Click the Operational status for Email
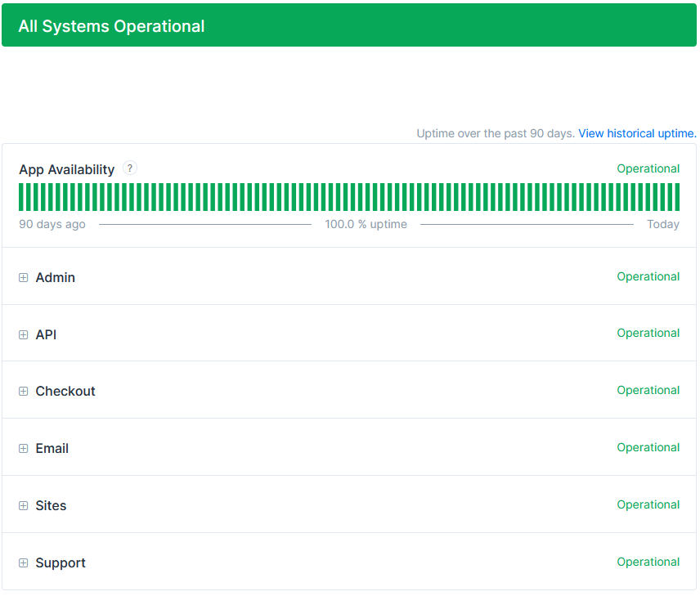Viewport: 700px width, 596px height. click(648, 447)
